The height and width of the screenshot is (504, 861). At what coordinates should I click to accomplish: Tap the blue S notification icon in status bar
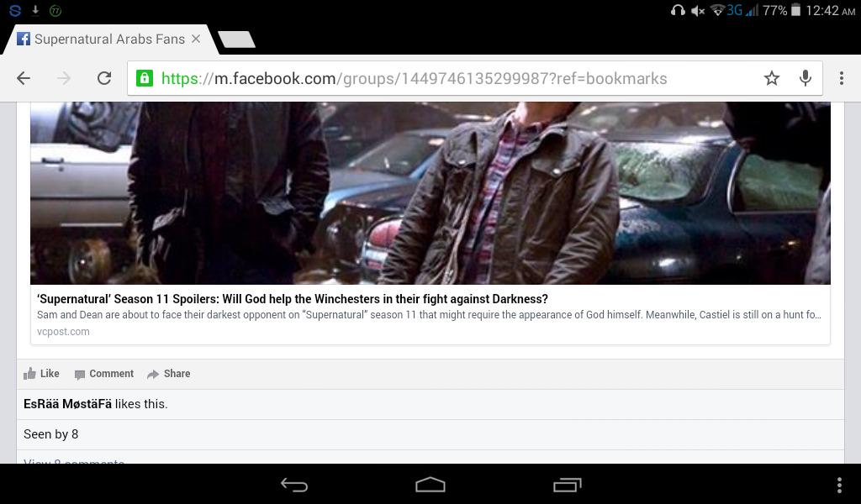click(15, 10)
